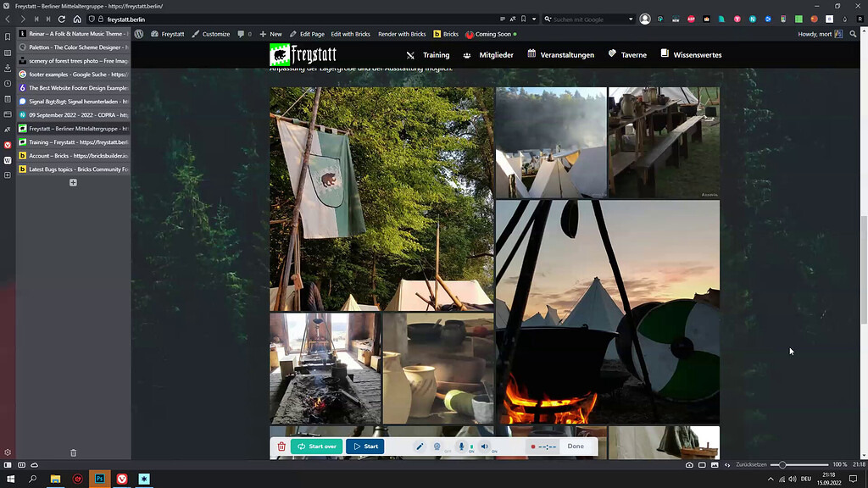Open the comments bubble icon in admin bar

pos(242,34)
